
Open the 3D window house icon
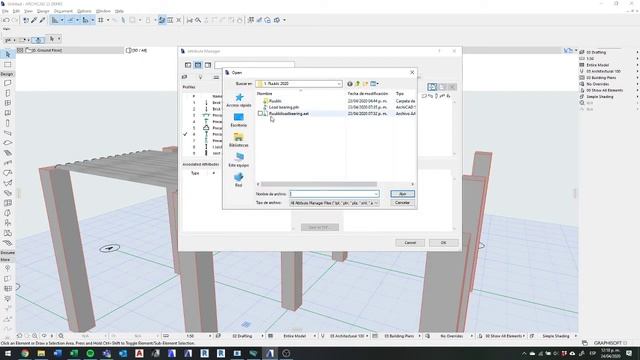point(267,20)
